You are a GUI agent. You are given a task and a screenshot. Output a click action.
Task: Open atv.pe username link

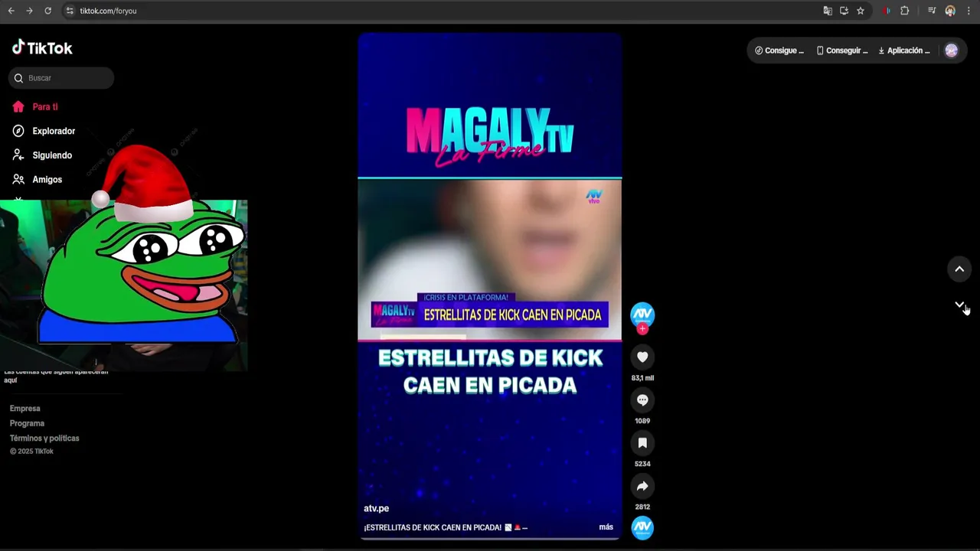click(376, 508)
